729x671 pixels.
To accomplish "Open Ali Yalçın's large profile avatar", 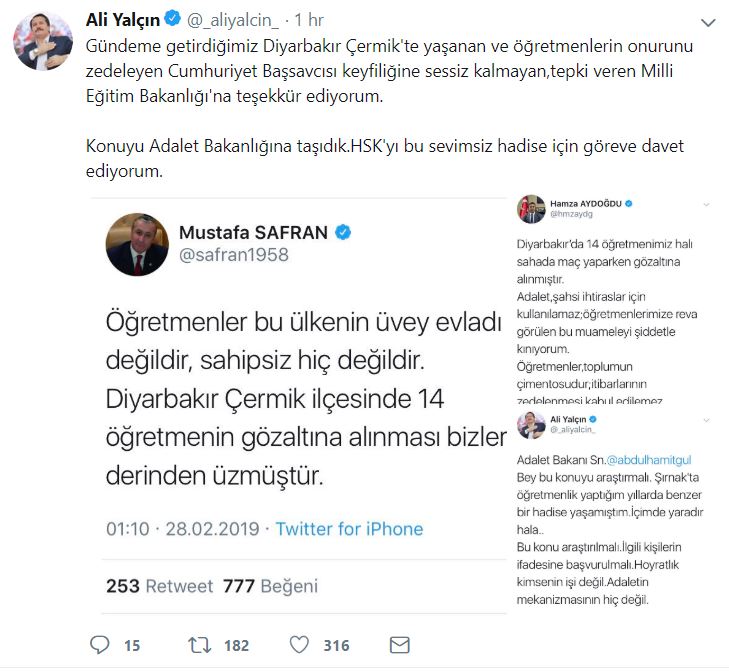I will [43, 41].
